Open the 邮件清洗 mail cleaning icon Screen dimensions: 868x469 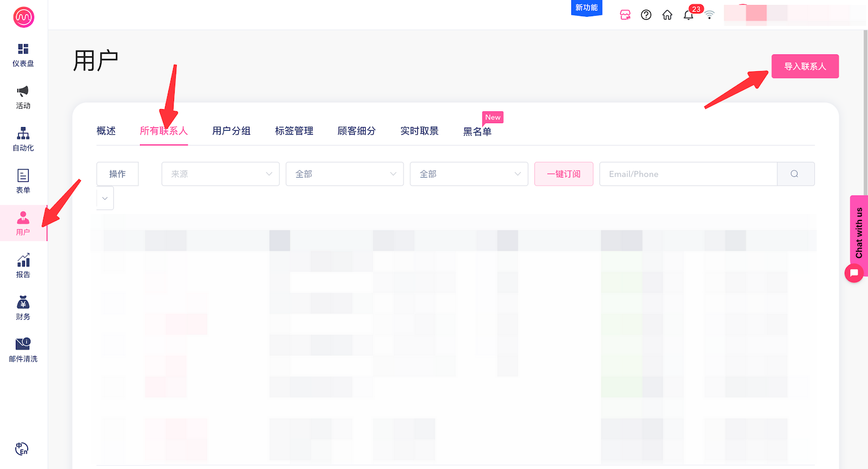[23, 344]
